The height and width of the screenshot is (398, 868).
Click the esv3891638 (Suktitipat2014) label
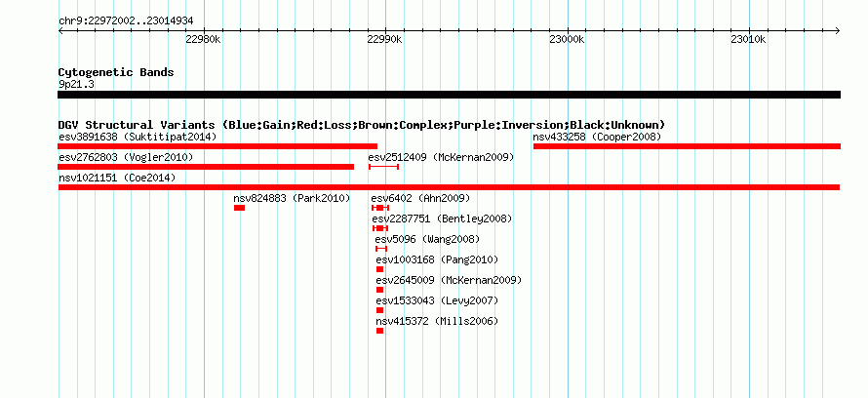point(138,137)
